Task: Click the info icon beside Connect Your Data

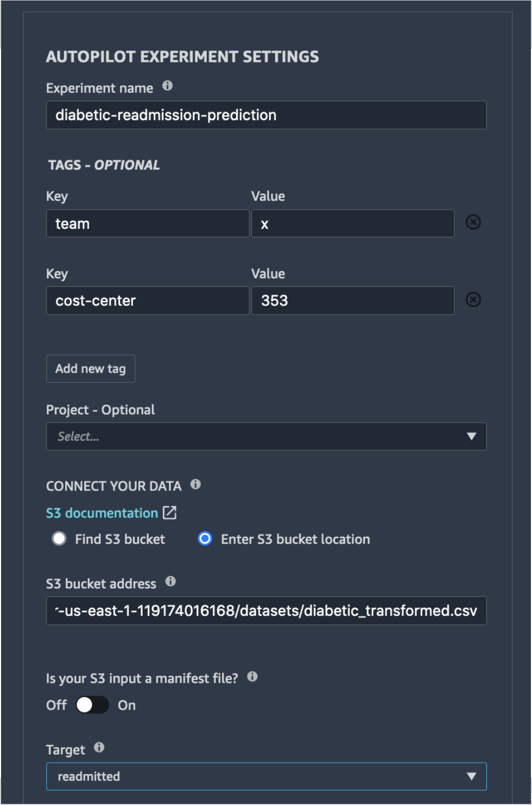Action: tap(196, 484)
